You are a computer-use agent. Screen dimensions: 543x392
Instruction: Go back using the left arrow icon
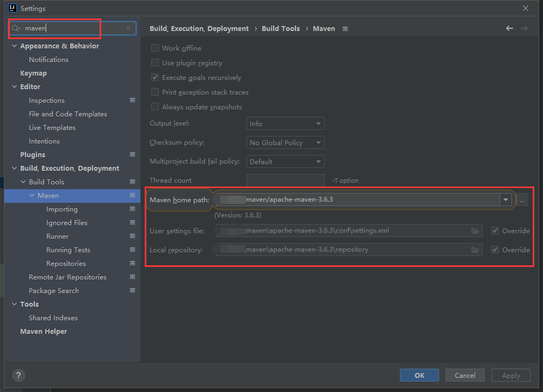pyautogui.click(x=509, y=28)
